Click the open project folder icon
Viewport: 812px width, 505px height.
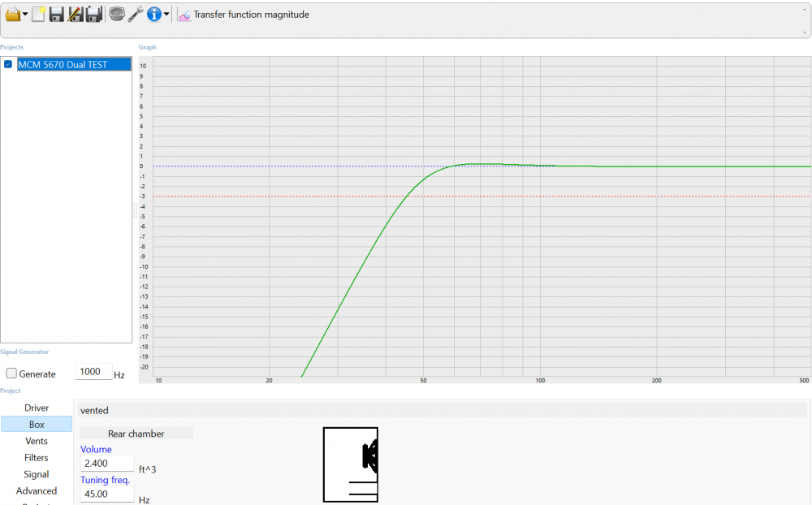click(x=12, y=14)
